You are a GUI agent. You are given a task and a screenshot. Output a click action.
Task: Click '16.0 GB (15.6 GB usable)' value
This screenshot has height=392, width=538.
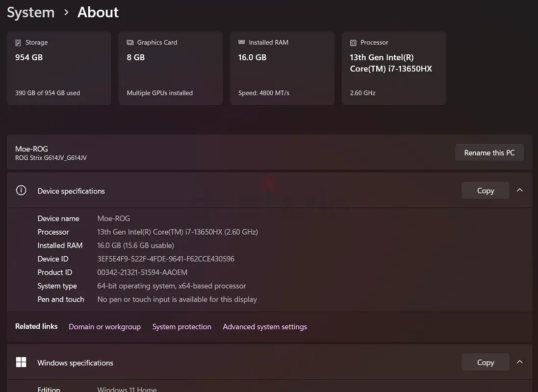[x=135, y=245]
